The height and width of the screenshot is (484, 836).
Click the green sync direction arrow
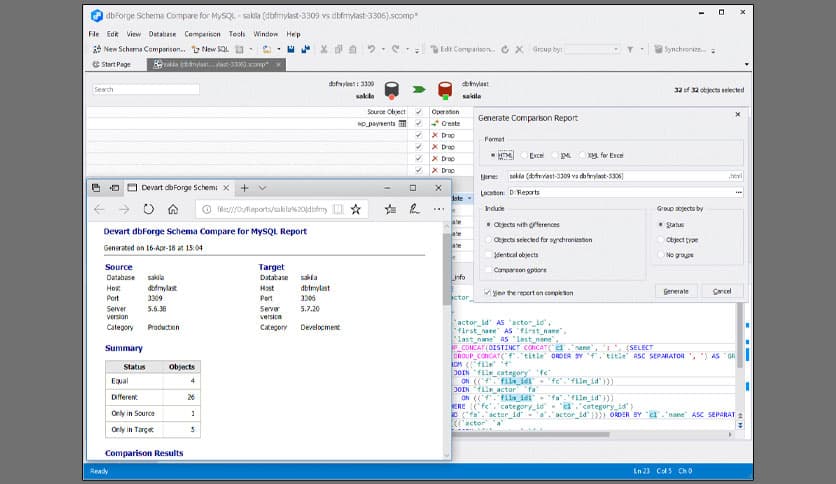point(419,90)
